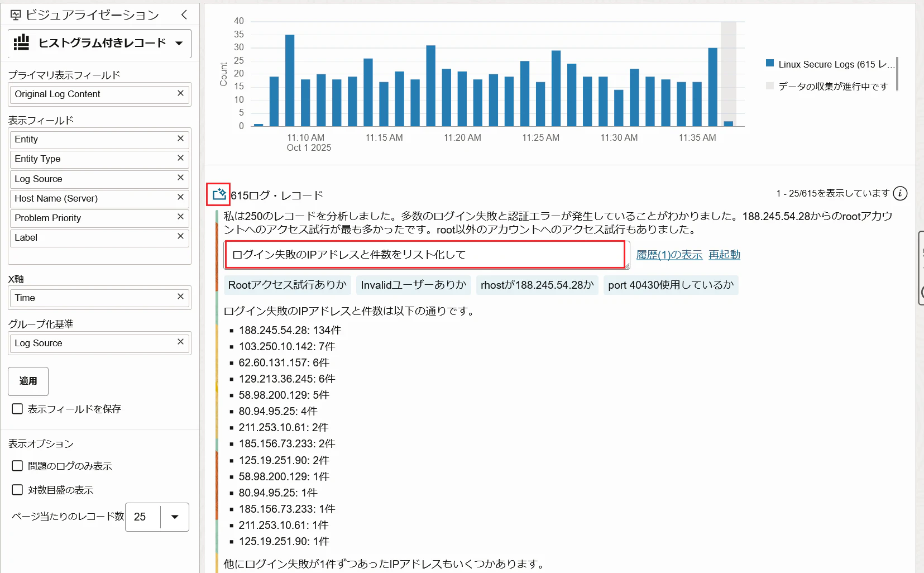Remove the Entity display field
The height and width of the screenshot is (573, 924).
point(180,138)
